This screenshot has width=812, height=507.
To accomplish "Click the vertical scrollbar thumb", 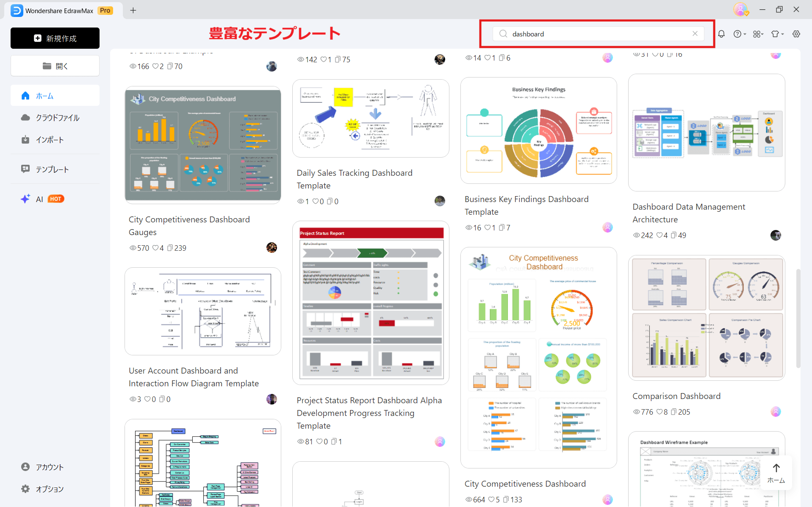I will pos(798,318).
